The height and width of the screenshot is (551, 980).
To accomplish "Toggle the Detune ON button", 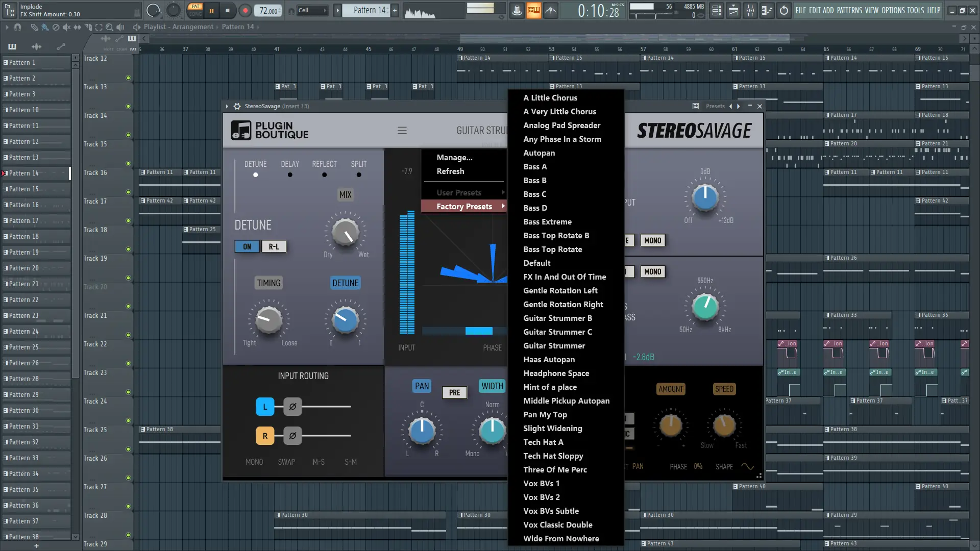I will pyautogui.click(x=247, y=246).
